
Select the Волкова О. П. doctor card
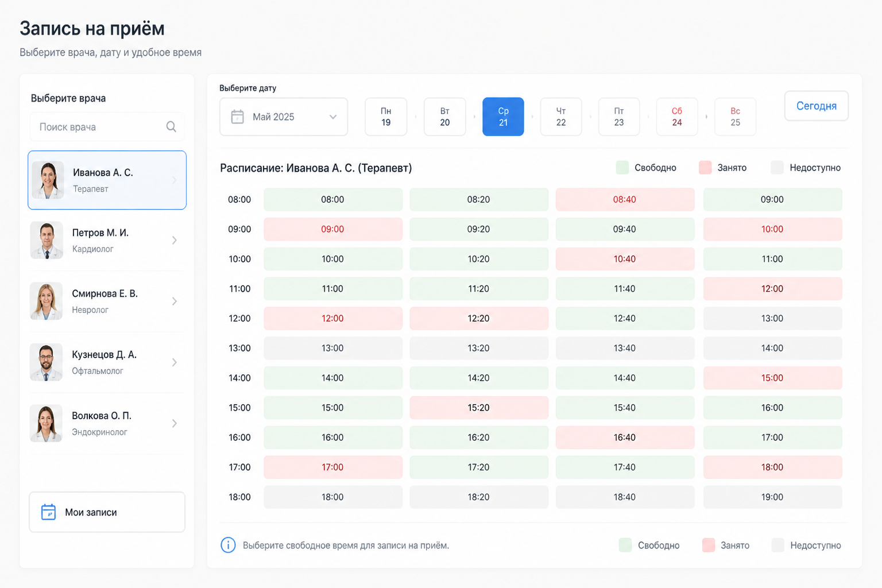pyautogui.click(x=107, y=423)
